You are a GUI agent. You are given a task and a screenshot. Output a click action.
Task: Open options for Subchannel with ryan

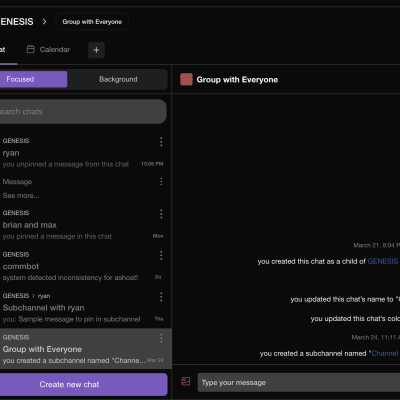[161, 297]
